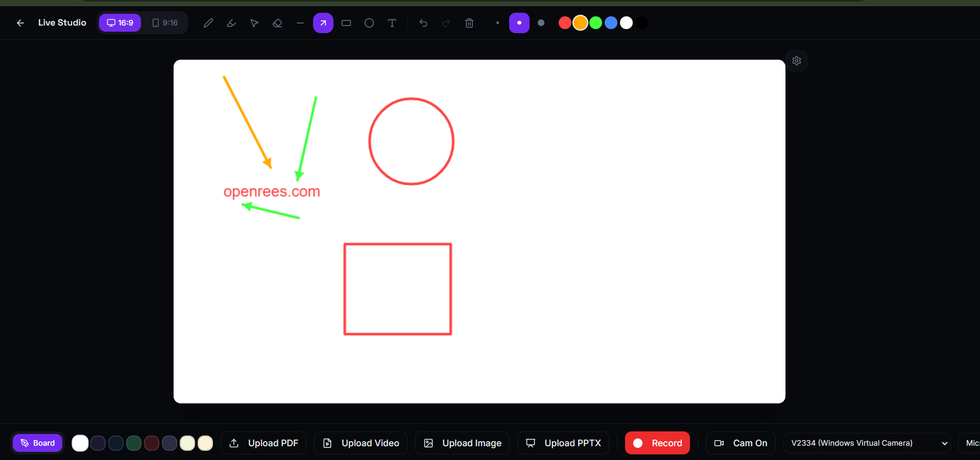Select the Pencil drawing tool

pyautogui.click(x=208, y=23)
